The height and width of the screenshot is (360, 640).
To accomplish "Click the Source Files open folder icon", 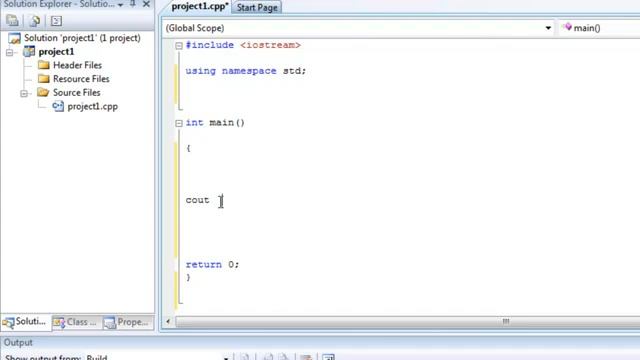I will click(x=43, y=92).
